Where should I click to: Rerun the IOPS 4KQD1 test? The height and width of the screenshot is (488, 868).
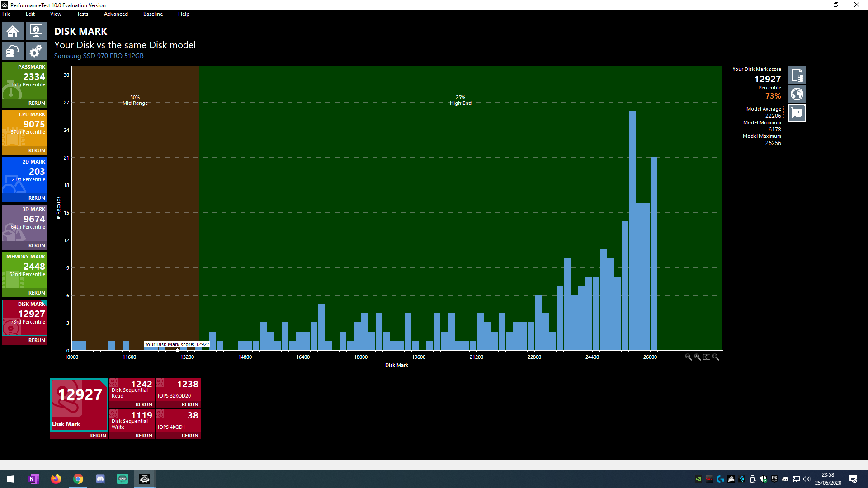coord(190,436)
